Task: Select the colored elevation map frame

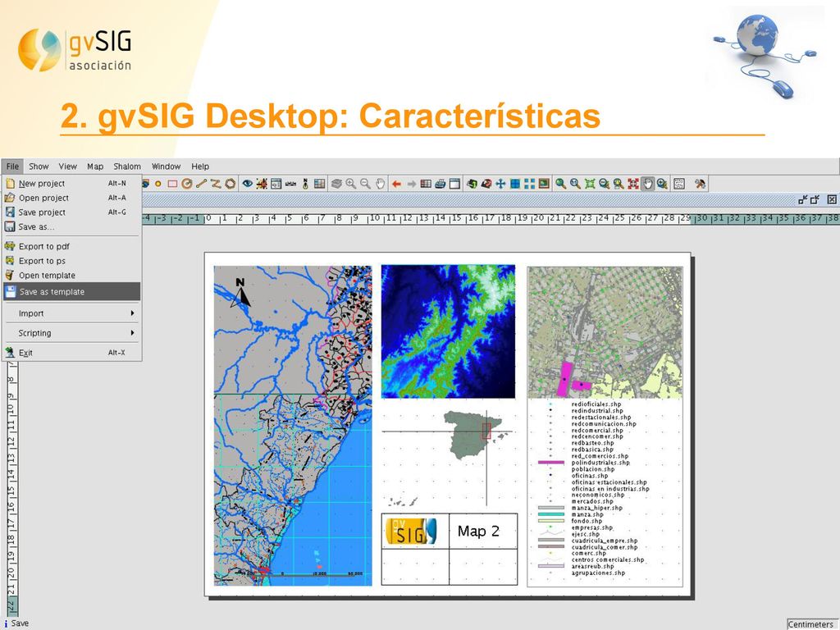Action: tap(448, 331)
